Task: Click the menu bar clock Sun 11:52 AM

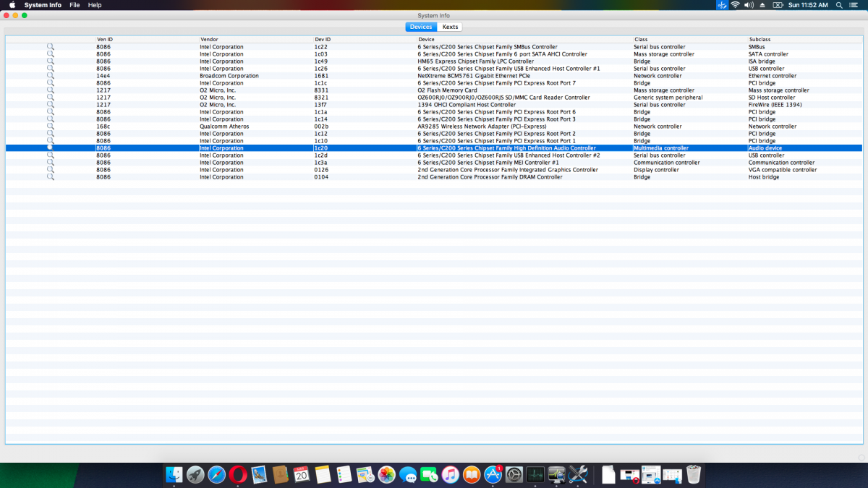Action: pos(808,5)
